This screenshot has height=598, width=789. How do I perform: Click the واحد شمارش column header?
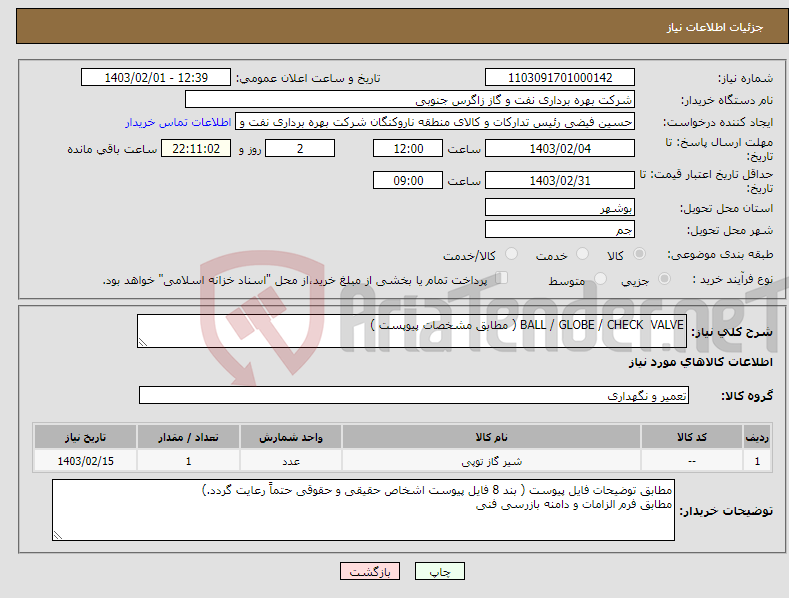click(291, 437)
